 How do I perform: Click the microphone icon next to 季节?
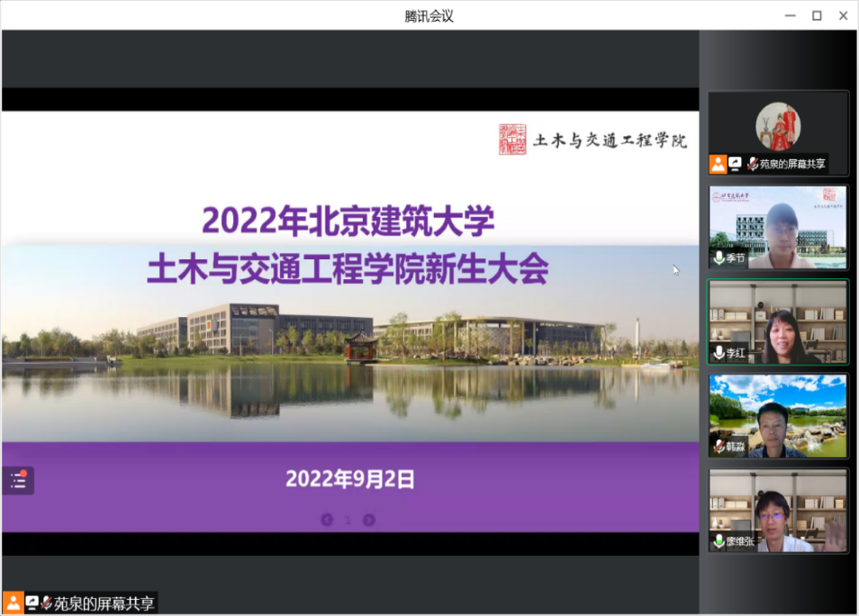coord(719,258)
